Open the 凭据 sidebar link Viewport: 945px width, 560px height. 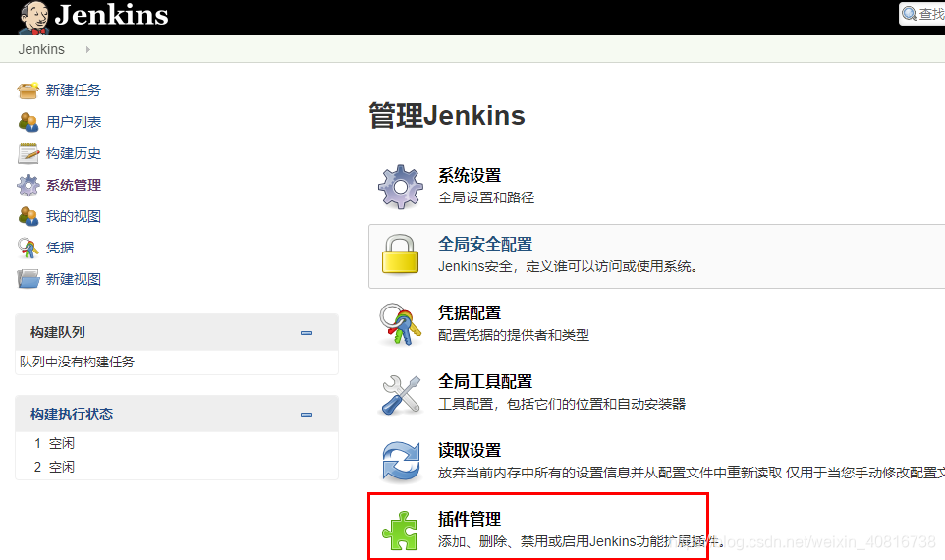(x=60, y=248)
